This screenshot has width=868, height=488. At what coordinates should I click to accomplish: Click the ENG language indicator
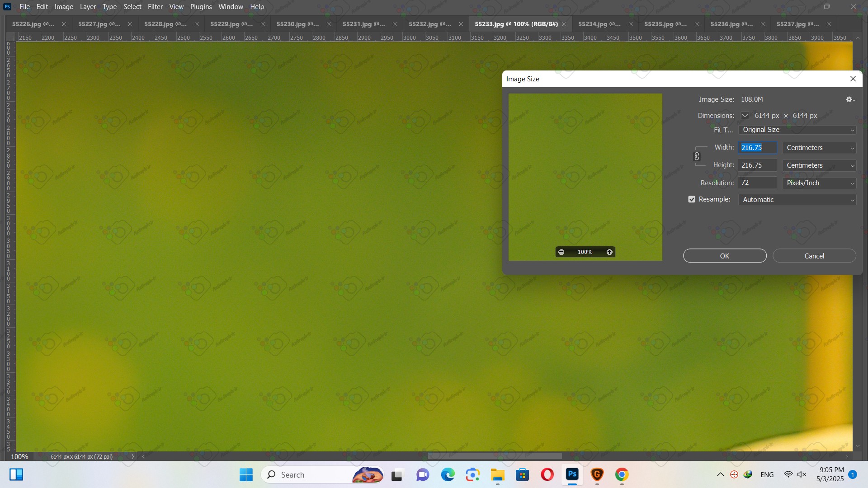pos(767,475)
